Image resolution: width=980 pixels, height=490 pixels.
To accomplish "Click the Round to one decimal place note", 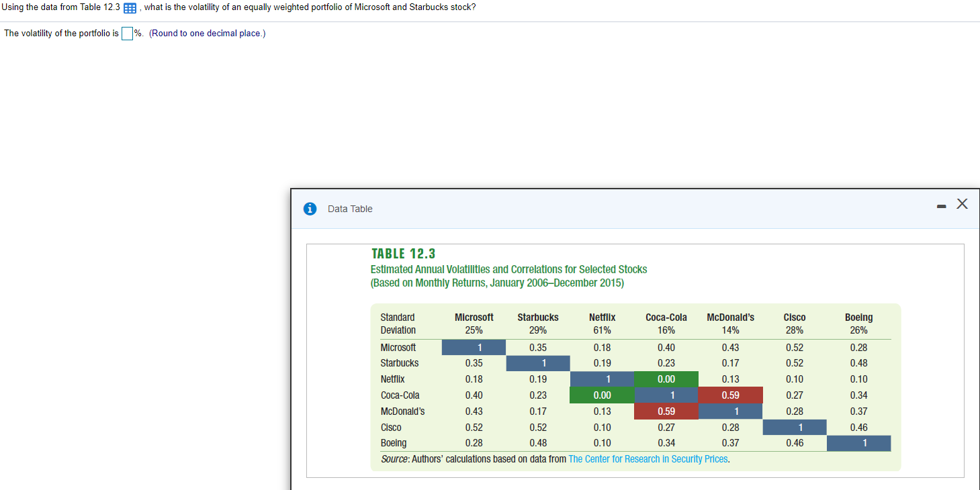I will pos(206,32).
